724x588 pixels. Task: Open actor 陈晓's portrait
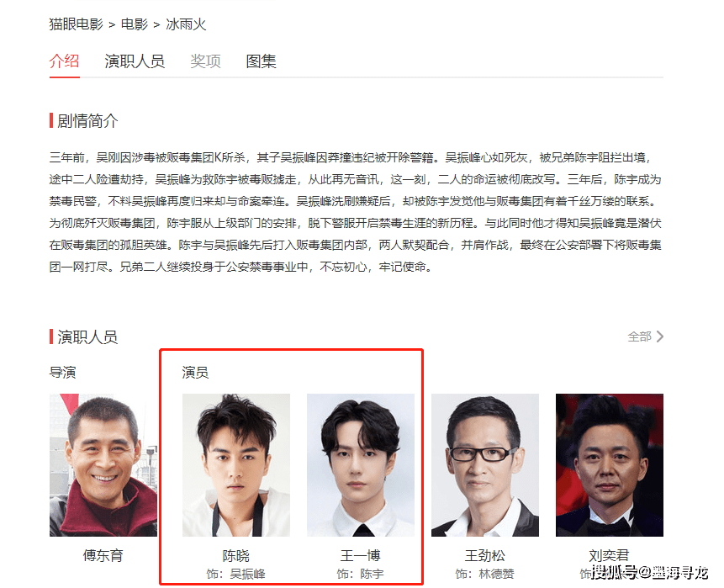236,465
